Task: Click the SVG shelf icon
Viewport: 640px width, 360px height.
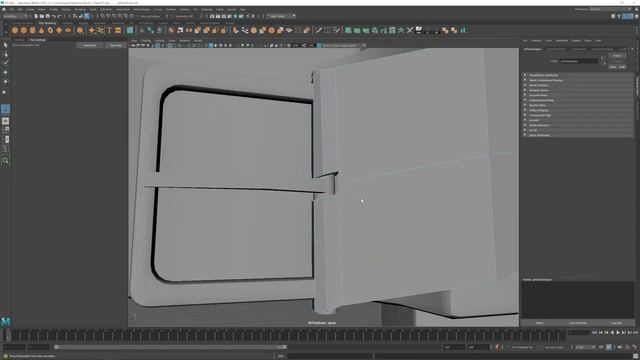Action: [x=118, y=30]
